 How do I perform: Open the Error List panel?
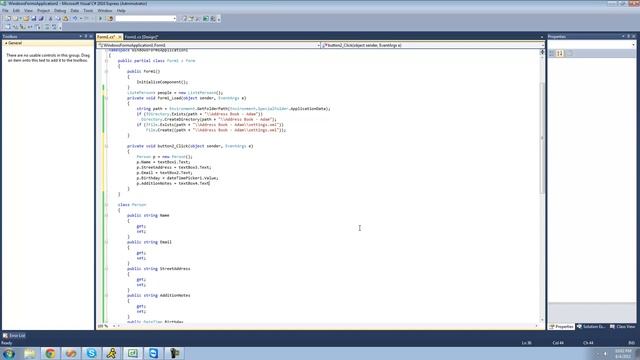[x=14, y=336]
